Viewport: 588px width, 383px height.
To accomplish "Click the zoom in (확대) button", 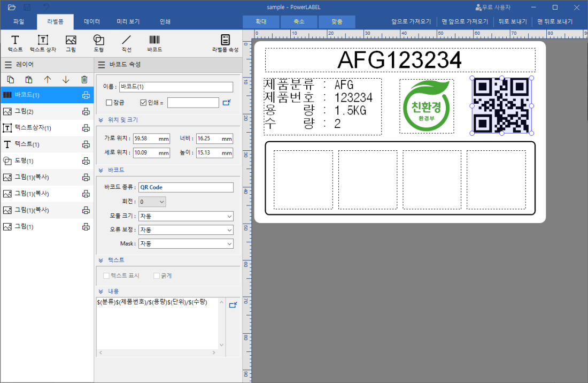I will [x=261, y=22].
